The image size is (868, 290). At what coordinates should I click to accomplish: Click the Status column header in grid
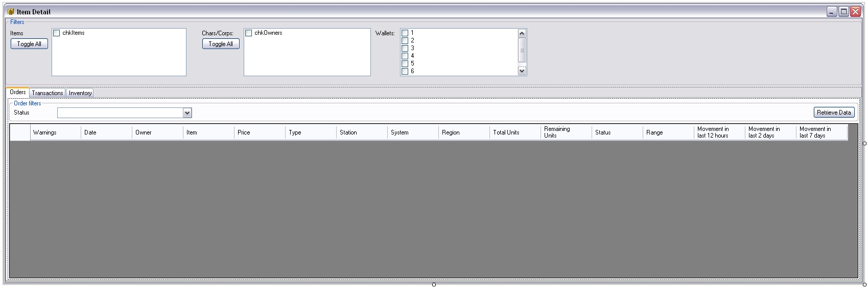pyautogui.click(x=618, y=132)
